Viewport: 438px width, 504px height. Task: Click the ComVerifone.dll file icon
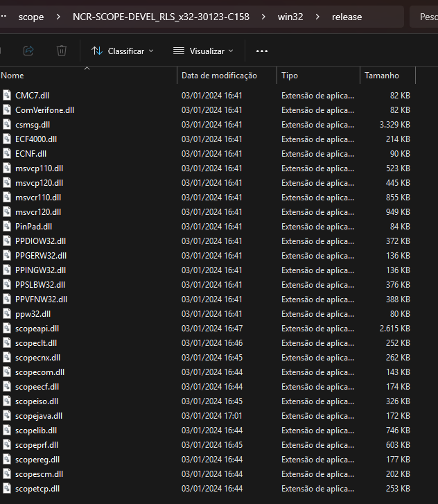7,110
